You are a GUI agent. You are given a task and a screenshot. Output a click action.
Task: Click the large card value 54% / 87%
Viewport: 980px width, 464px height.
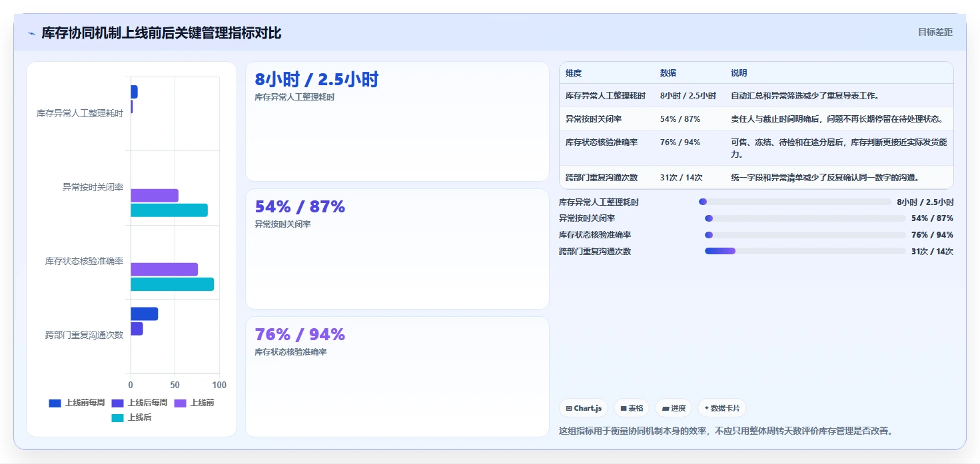(300, 207)
